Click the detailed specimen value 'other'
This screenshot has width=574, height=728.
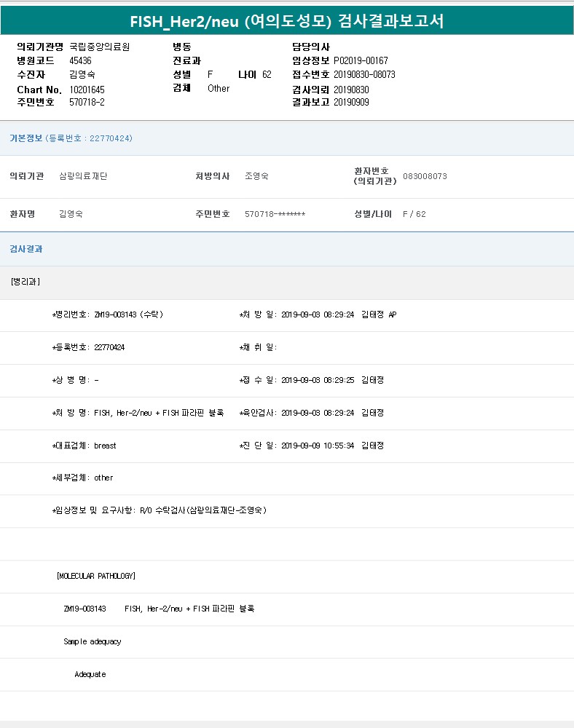point(103,478)
